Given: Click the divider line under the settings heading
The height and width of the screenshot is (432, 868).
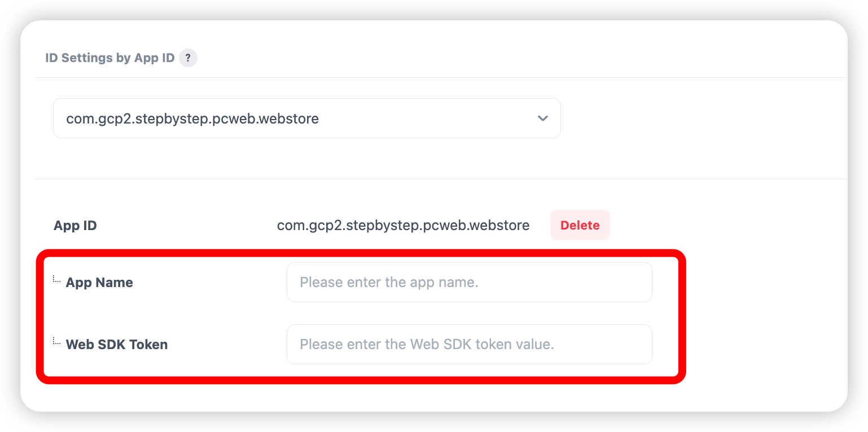Looking at the screenshot, I should 440,78.
